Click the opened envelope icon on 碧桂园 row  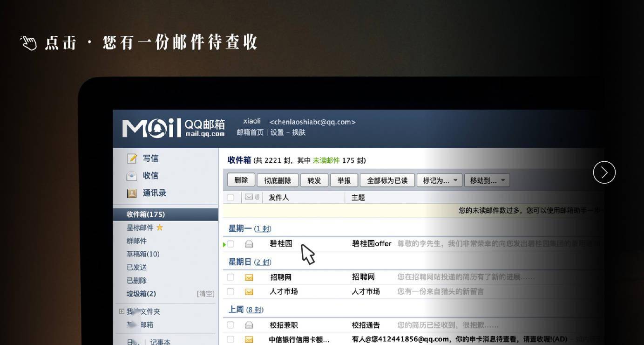(x=249, y=244)
